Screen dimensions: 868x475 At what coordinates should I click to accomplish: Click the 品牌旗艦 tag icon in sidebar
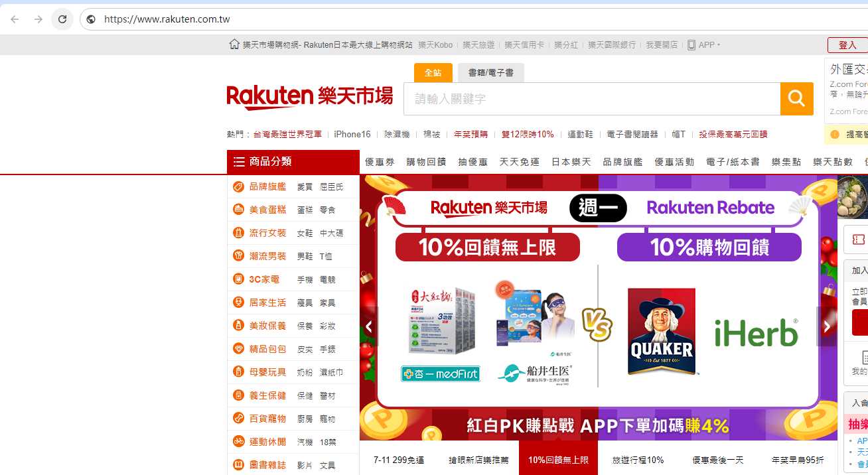click(239, 187)
